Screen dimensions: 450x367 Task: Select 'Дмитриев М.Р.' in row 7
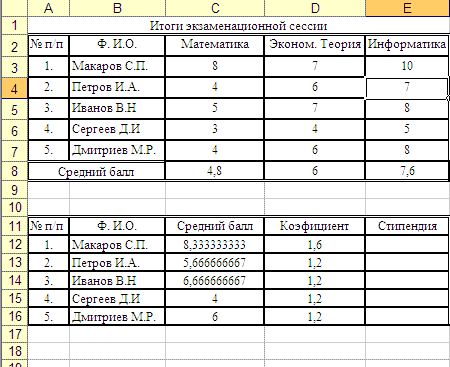(x=117, y=150)
